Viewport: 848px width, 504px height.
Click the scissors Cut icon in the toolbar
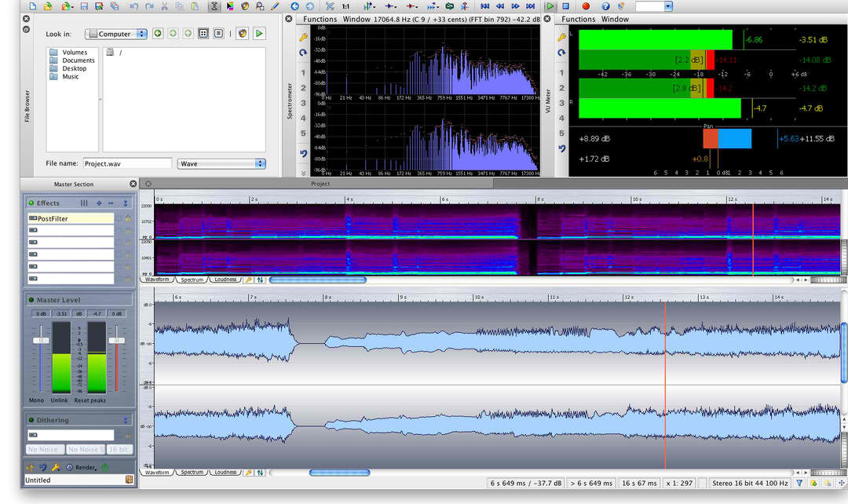(x=164, y=6)
